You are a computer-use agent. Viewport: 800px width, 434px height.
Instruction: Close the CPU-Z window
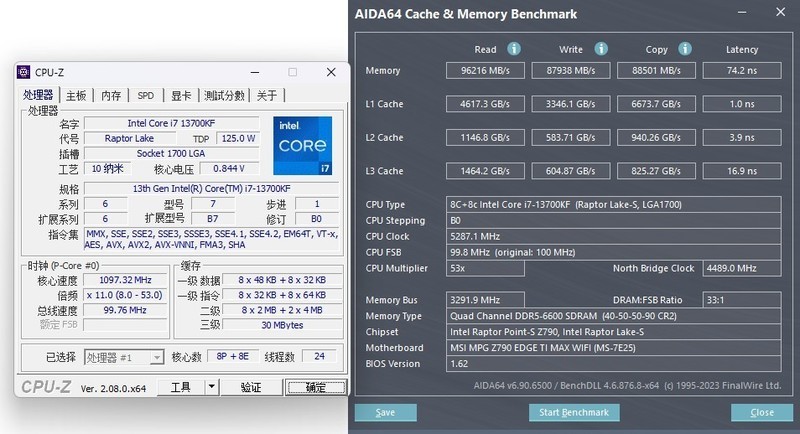pyautogui.click(x=331, y=72)
